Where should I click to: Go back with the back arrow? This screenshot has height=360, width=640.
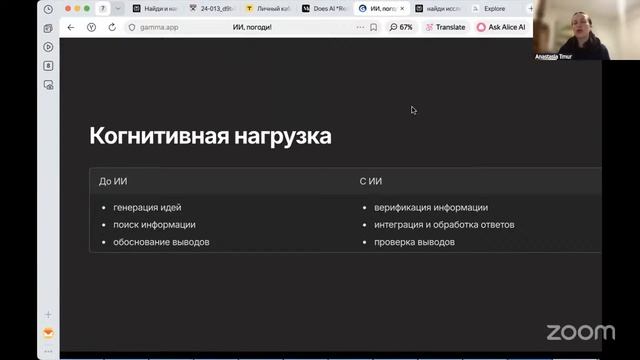(x=71, y=27)
